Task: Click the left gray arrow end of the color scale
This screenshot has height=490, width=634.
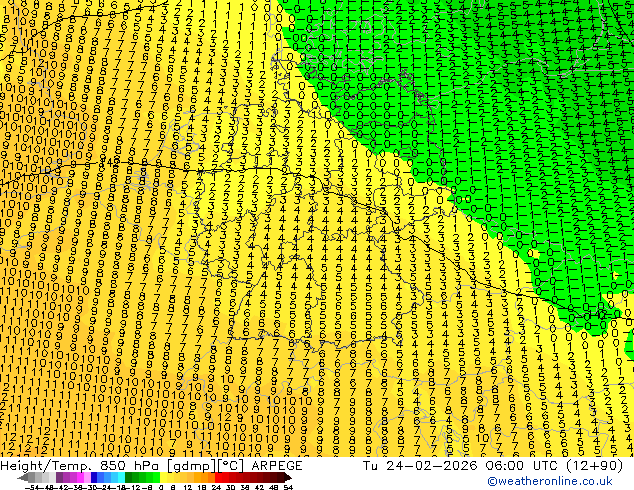Action: pyautogui.click(x=23, y=478)
